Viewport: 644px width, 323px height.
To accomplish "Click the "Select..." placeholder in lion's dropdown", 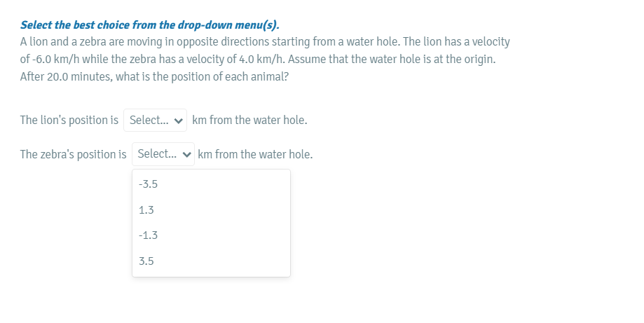I will (x=149, y=120).
